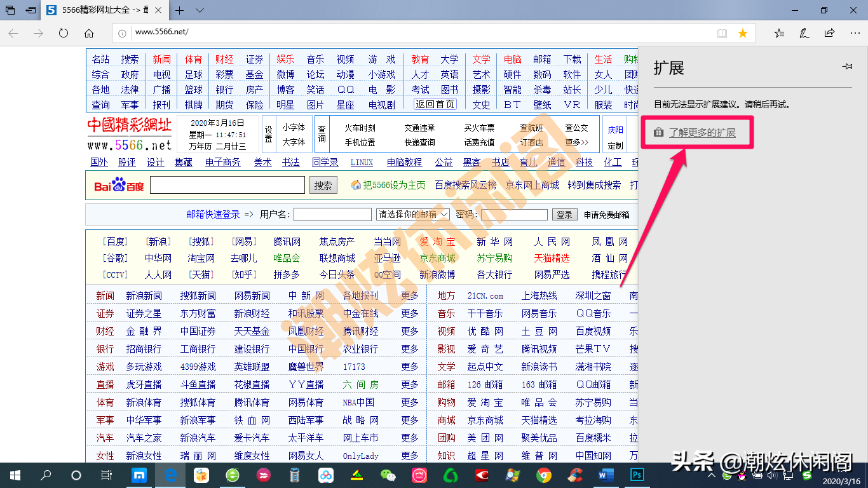Image resolution: width=868 pixels, height=488 pixels.
Task: Click the Baidu 搜索 button
Action: coord(323,186)
